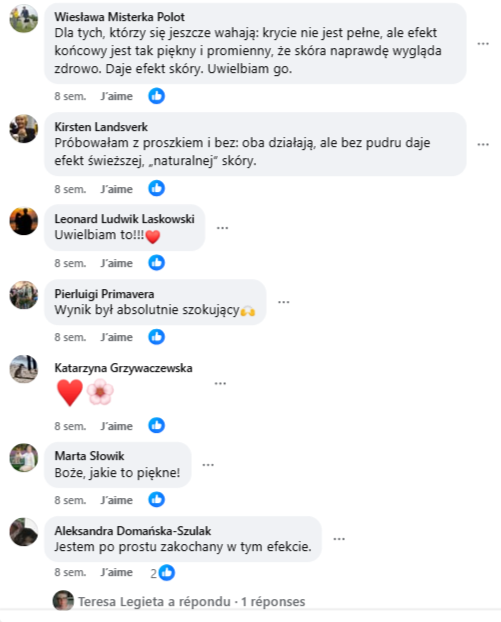Click Leonard Ludwik Laskowski's avatar
501x622 pixels.
[24, 221]
